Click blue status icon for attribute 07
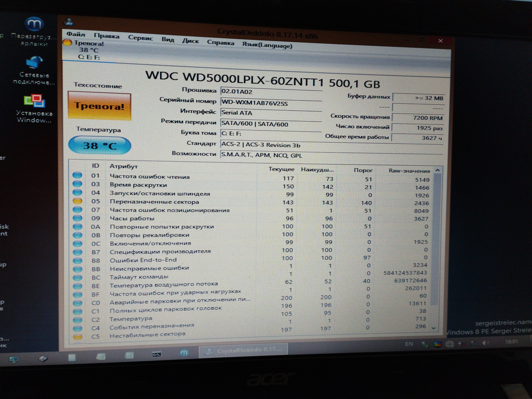This screenshot has height=399, width=532. pyautogui.click(x=77, y=209)
